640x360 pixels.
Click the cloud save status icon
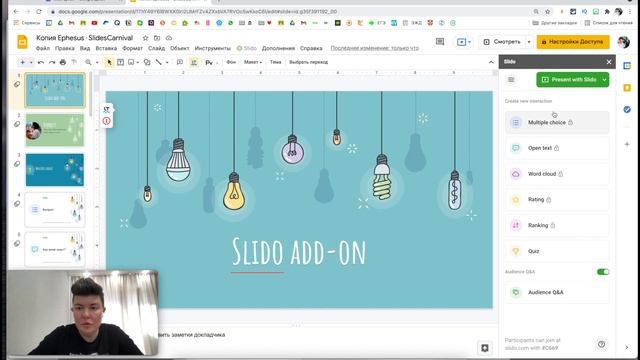(x=169, y=38)
